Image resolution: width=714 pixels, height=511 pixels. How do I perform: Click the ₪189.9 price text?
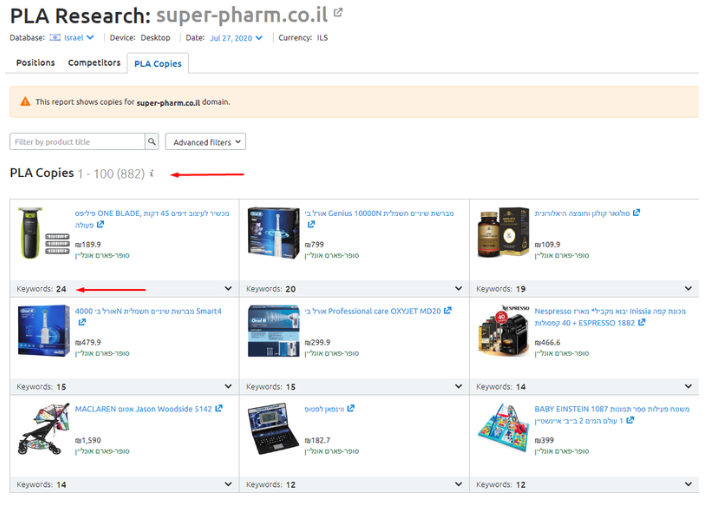click(x=88, y=245)
